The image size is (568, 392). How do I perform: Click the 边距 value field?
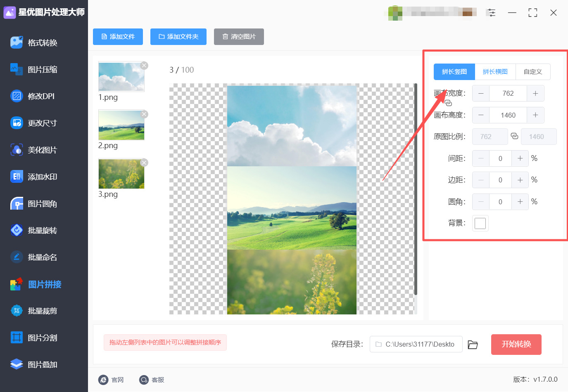pyautogui.click(x=501, y=180)
